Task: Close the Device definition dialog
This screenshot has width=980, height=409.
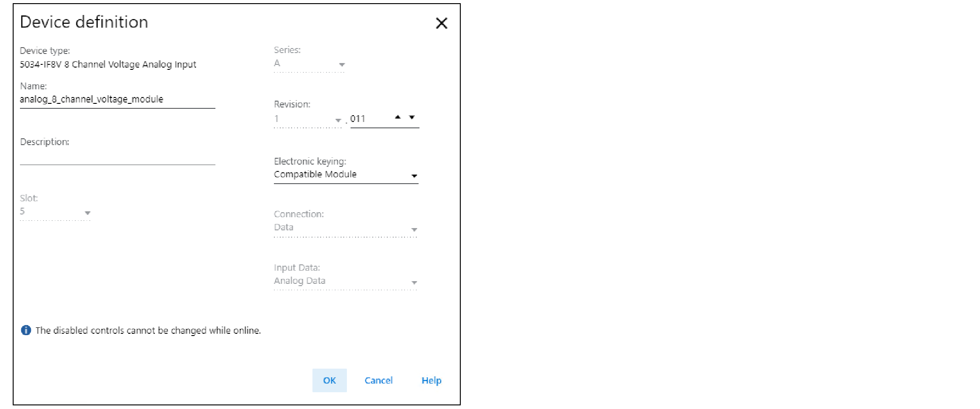Action: point(441,23)
